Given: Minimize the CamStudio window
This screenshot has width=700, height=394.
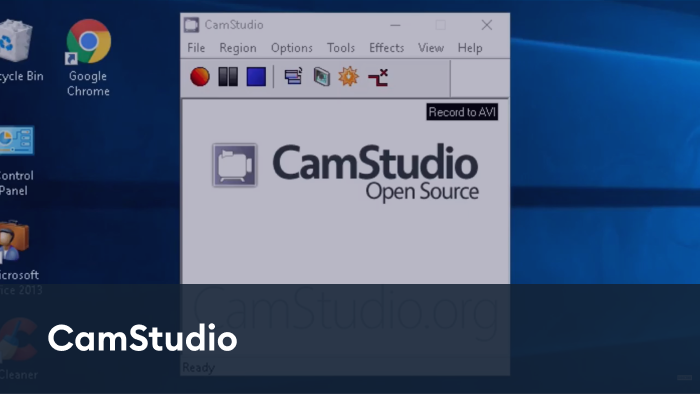Looking at the screenshot, I should click(395, 25).
